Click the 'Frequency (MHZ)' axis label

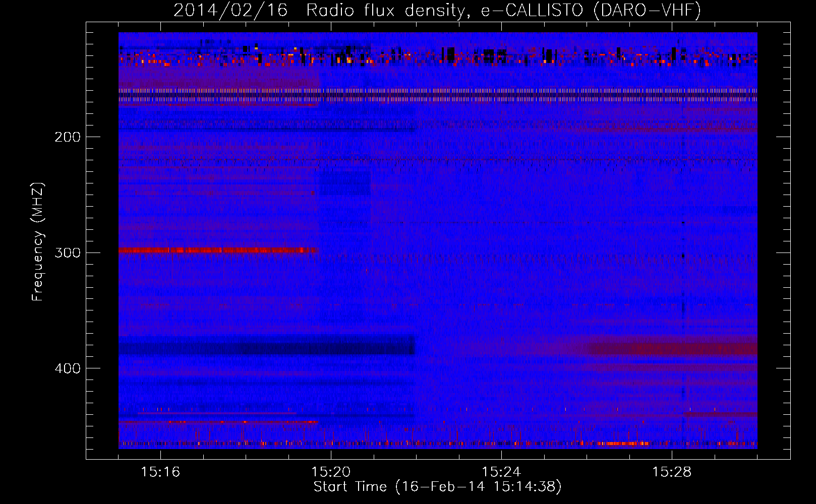coord(38,241)
